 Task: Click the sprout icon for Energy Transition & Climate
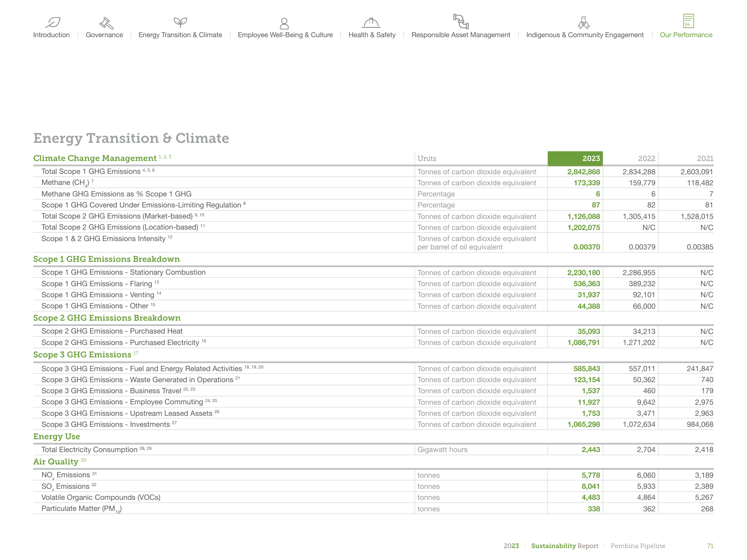tap(180, 22)
